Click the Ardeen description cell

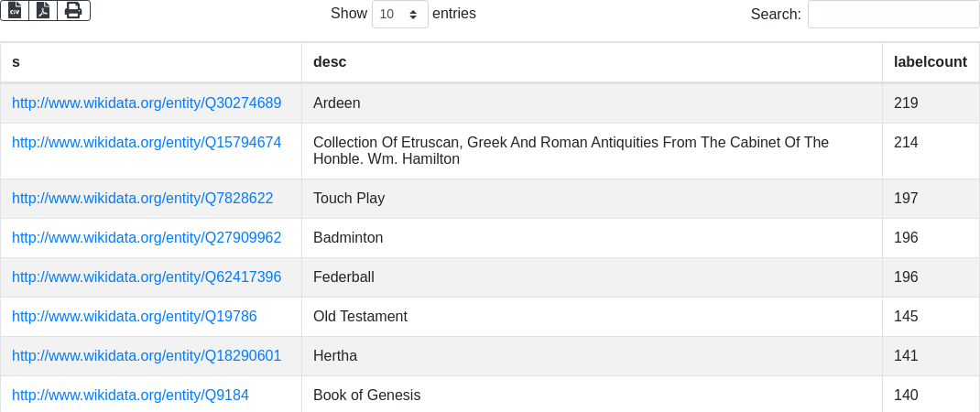(x=337, y=103)
